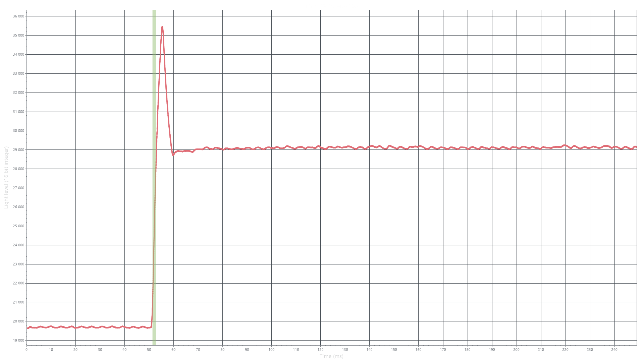Click the overshoot peak of the red curve

tap(162, 27)
